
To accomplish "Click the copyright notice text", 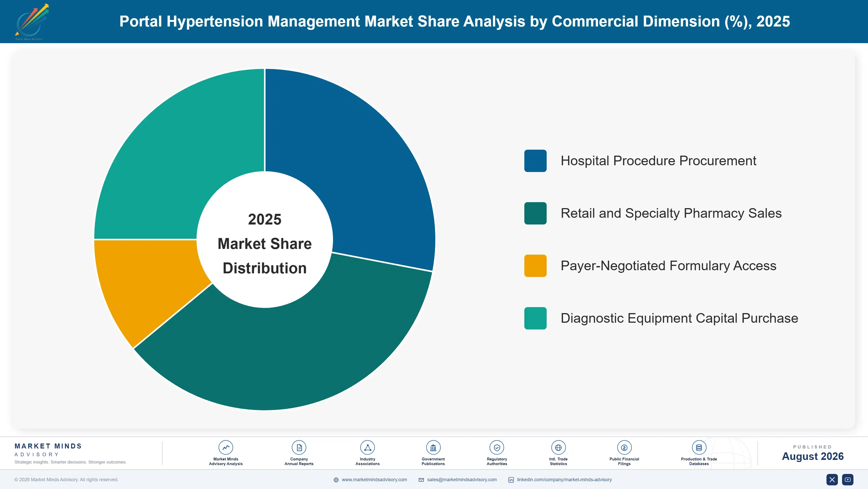I will tap(66, 480).
